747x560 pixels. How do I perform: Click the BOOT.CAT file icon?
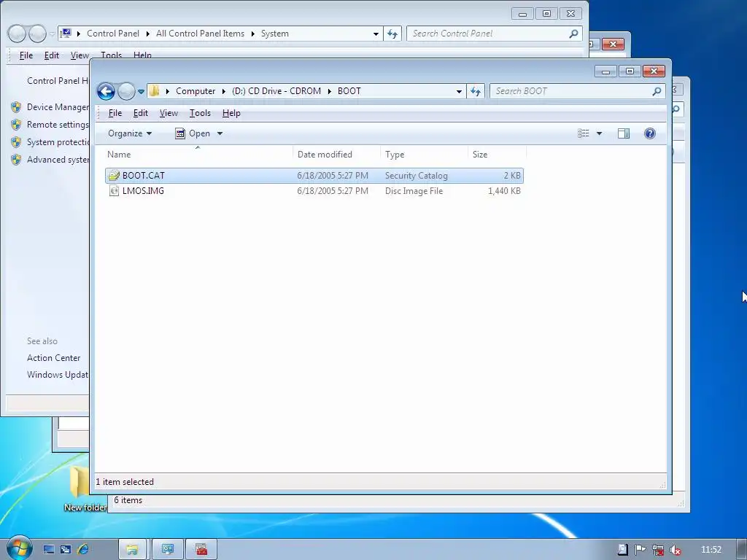coord(114,176)
